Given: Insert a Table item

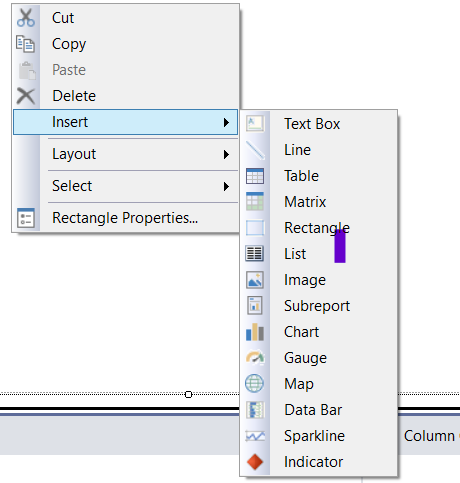Looking at the screenshot, I should point(318,176).
